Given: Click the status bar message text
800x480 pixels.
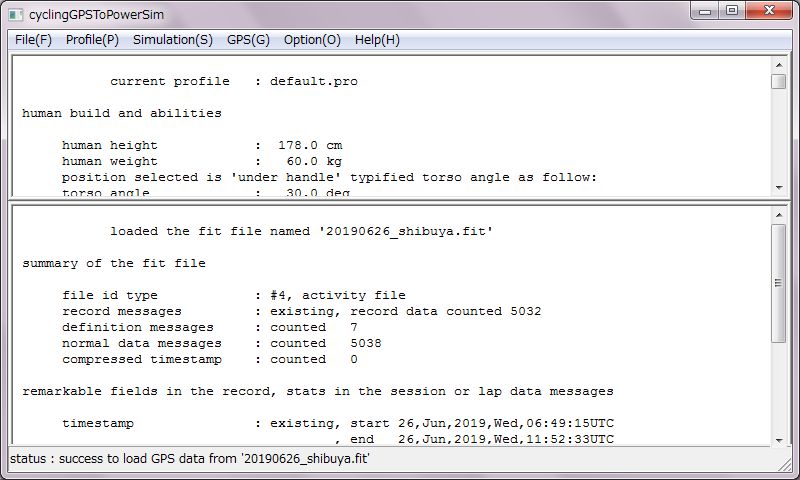Looking at the screenshot, I should (189, 459).
